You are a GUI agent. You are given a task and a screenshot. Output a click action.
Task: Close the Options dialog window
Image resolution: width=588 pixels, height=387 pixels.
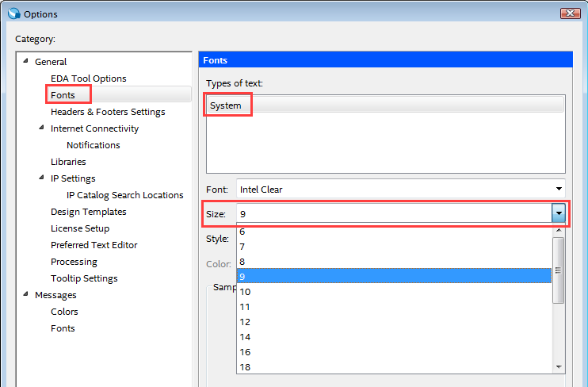(569, 13)
